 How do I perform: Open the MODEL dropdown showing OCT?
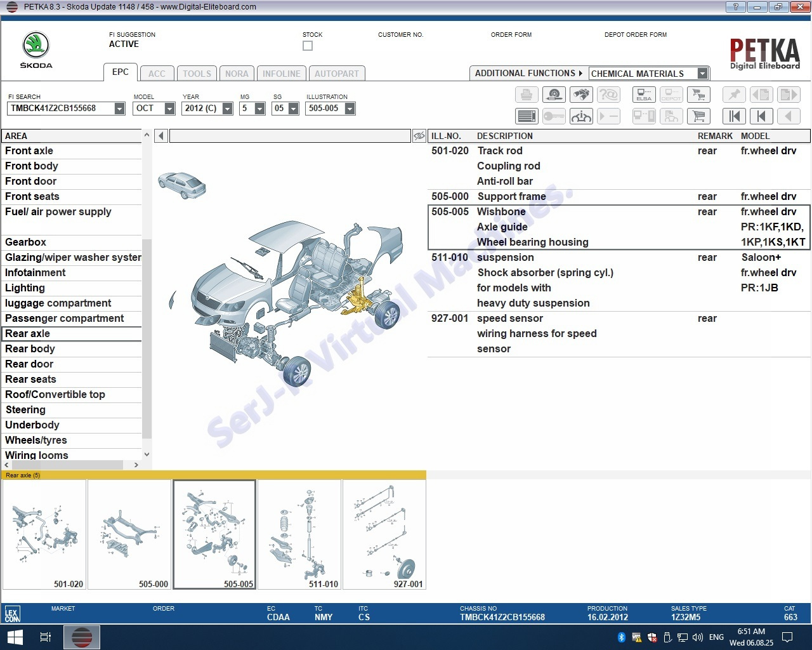pyautogui.click(x=169, y=109)
